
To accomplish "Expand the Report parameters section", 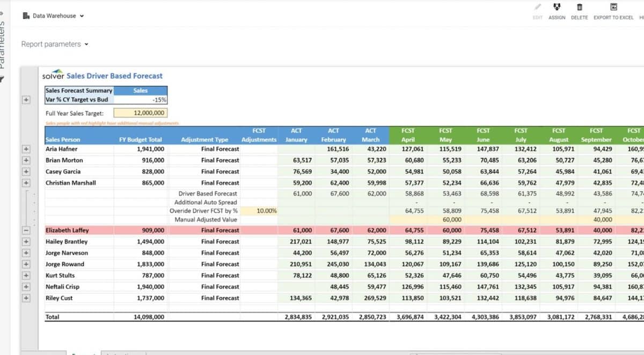I will point(55,44).
